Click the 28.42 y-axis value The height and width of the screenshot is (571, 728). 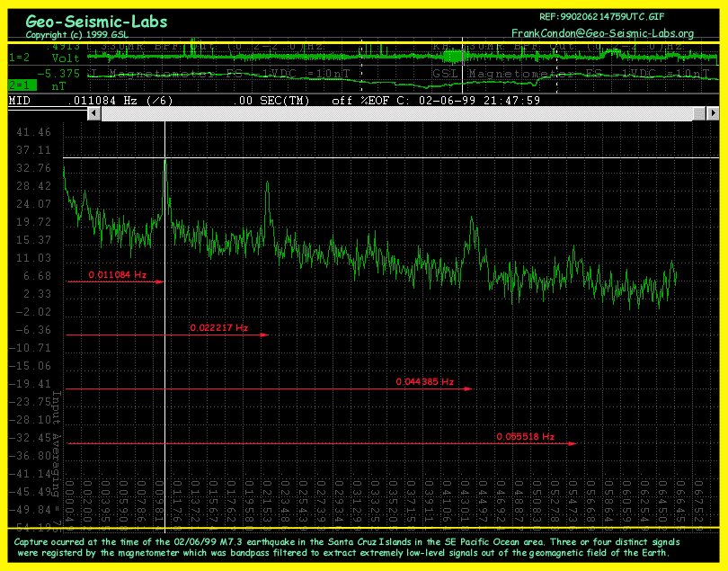[x=33, y=186]
